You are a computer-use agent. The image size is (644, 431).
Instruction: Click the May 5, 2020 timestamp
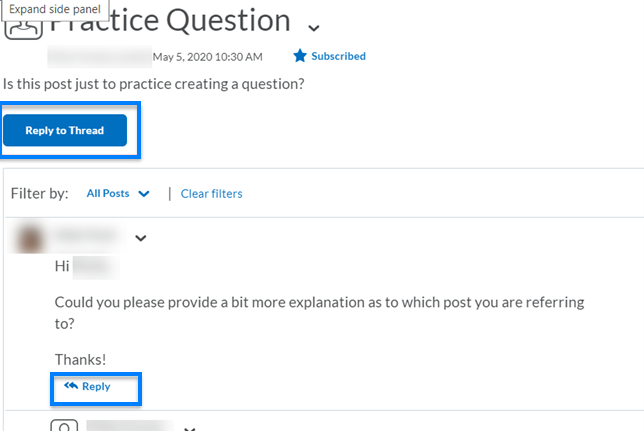pyautogui.click(x=208, y=56)
